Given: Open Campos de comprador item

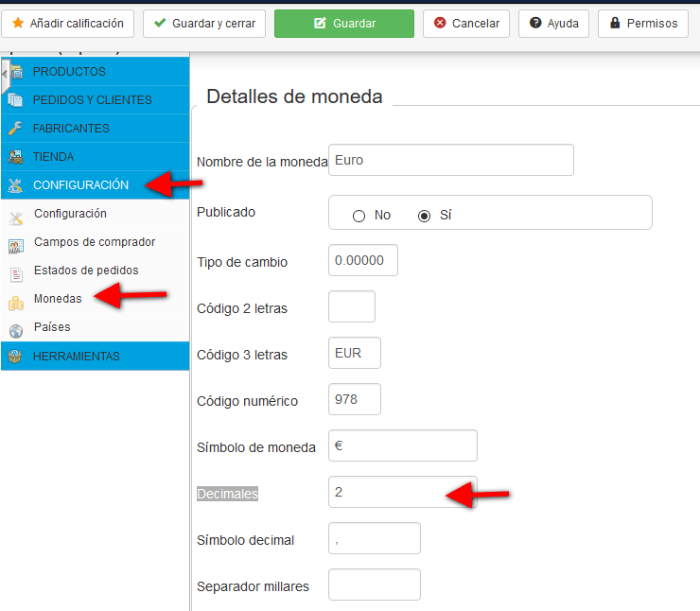Looking at the screenshot, I should pos(95,242).
